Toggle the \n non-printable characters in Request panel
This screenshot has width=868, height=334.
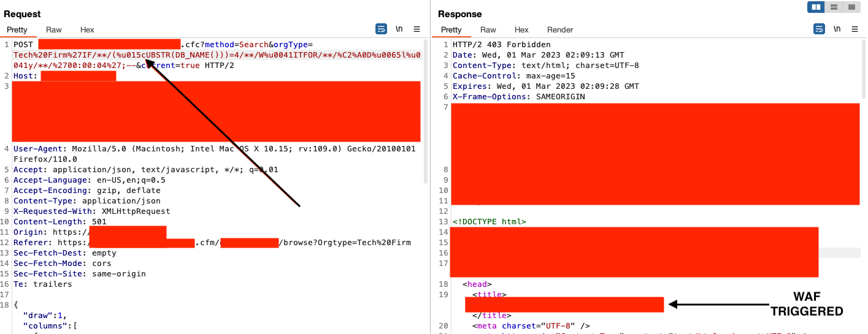pyautogui.click(x=399, y=29)
